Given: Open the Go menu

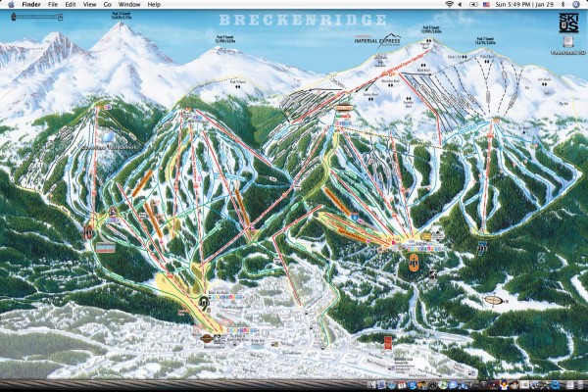Looking at the screenshot, I should tap(107, 5).
